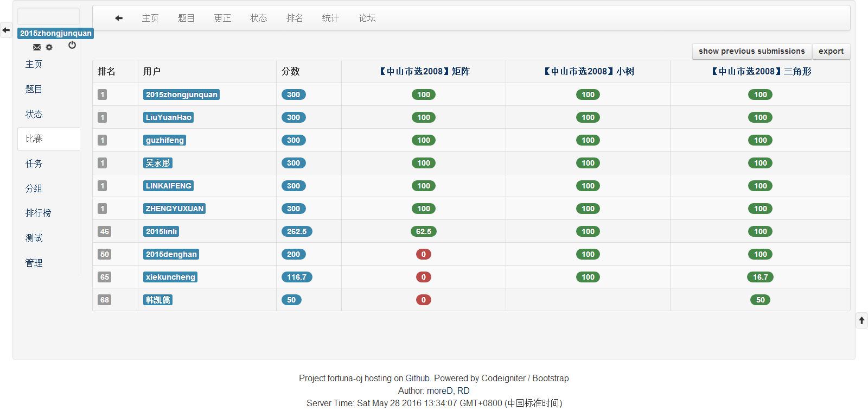
Task: Click show previous submissions button
Action: pyautogui.click(x=752, y=51)
